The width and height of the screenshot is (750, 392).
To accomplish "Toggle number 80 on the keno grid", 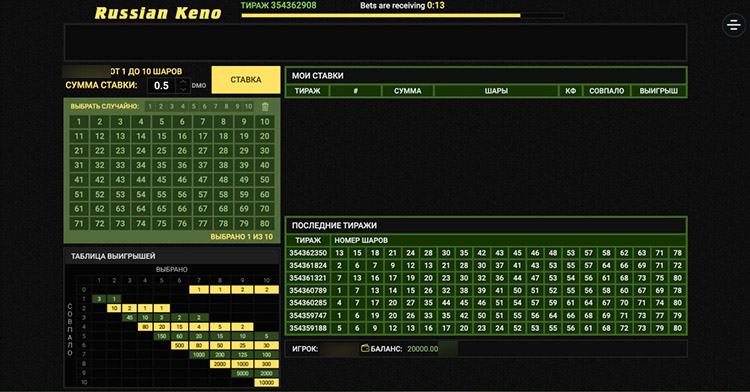I will point(265,223).
